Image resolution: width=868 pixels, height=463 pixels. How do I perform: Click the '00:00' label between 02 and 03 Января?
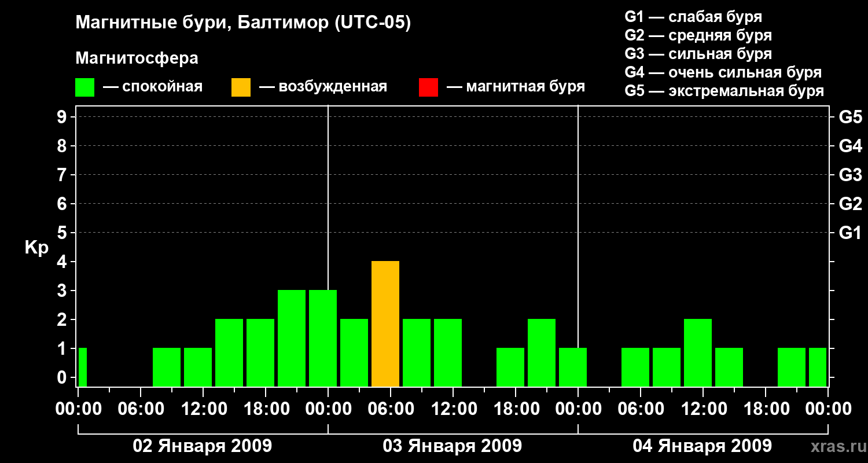point(328,409)
